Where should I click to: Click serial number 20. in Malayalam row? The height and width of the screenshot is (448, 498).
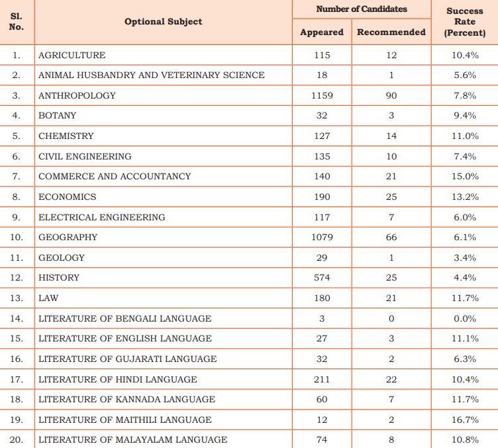17,439
